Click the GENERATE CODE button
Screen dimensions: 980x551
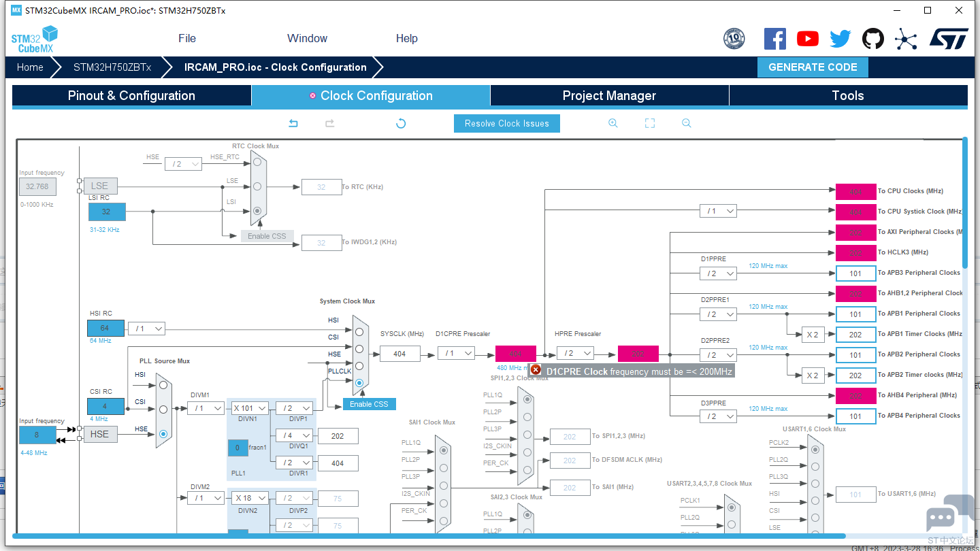click(813, 67)
